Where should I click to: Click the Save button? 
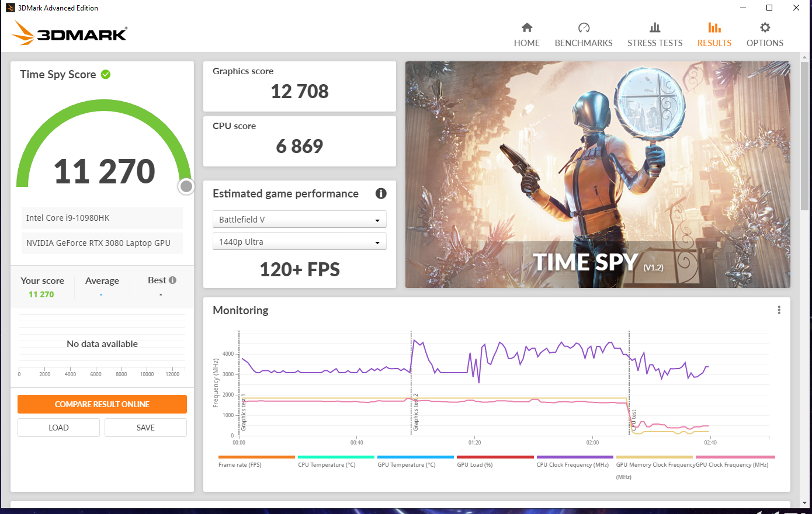click(x=145, y=428)
